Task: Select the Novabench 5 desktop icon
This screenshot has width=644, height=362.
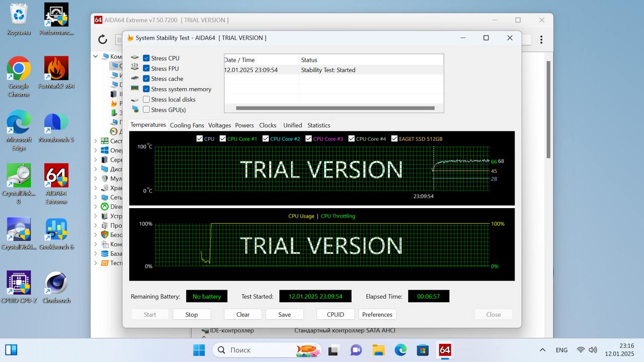Action: [x=56, y=127]
